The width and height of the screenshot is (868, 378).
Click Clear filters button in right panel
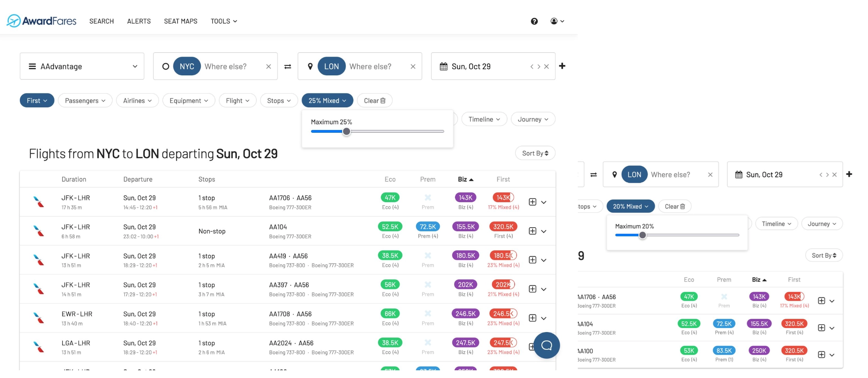pyautogui.click(x=675, y=206)
